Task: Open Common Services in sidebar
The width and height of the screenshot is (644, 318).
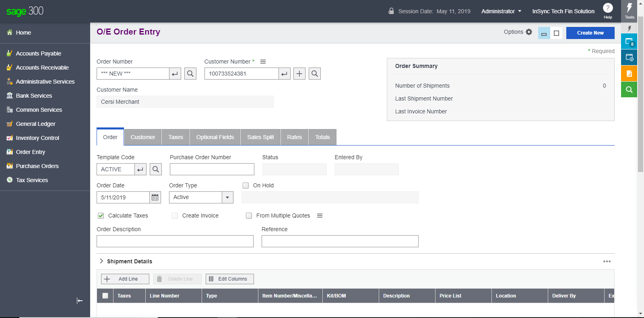Action: tap(39, 110)
